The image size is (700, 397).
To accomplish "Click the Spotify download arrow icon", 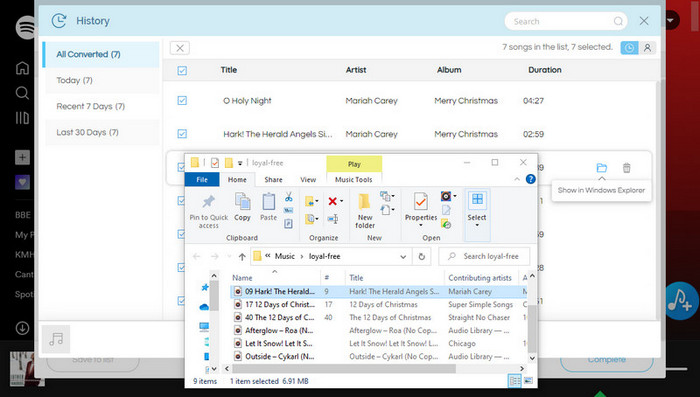I will pyautogui.click(x=22, y=328).
